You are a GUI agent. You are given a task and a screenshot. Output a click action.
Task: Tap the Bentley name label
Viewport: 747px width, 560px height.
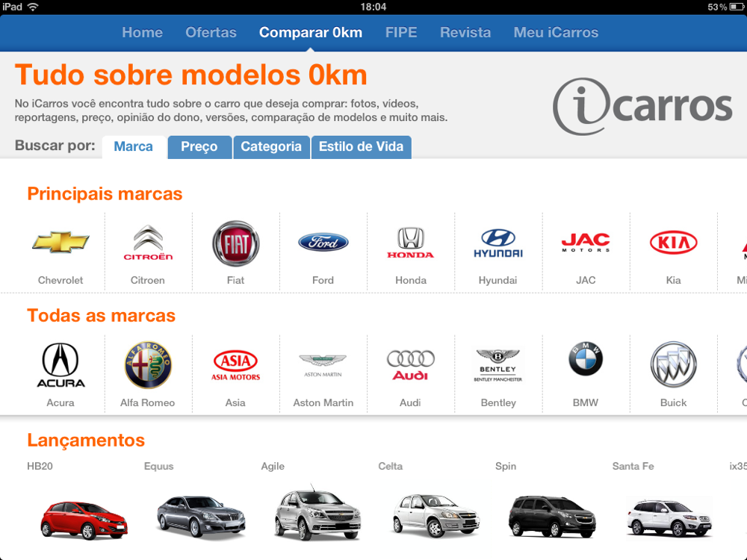(x=498, y=403)
